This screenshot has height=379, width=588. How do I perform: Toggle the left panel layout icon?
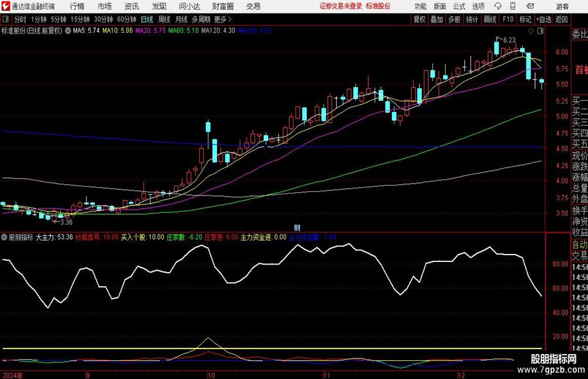(x=6, y=19)
